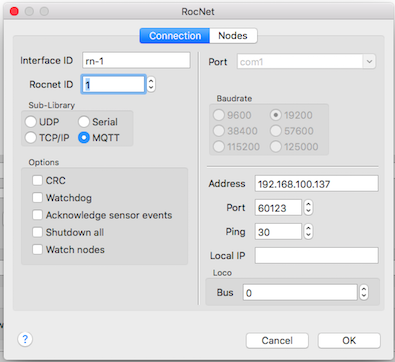Select TCP/IP sub-library radio button
The height and width of the screenshot is (362, 395).
click(30, 137)
